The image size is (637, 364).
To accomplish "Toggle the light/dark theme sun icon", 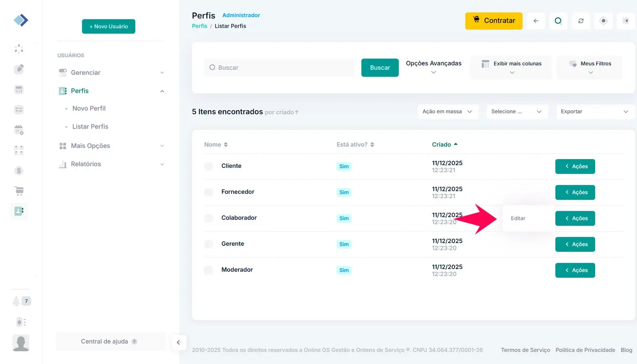I will (626, 21).
